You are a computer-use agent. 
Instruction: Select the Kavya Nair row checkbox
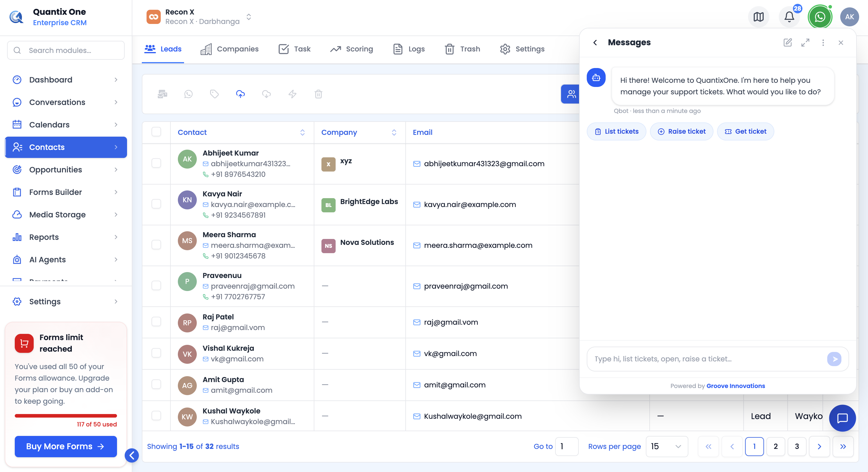coord(156,204)
